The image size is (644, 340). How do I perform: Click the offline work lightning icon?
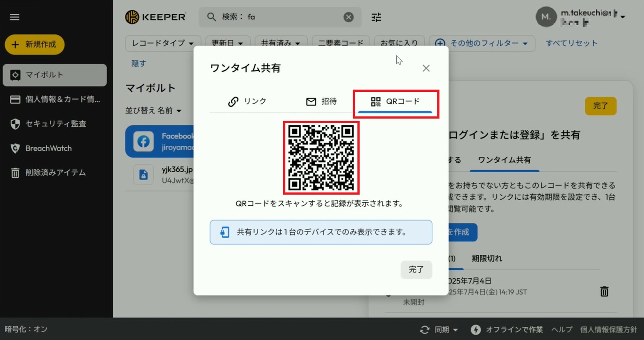[475, 330]
